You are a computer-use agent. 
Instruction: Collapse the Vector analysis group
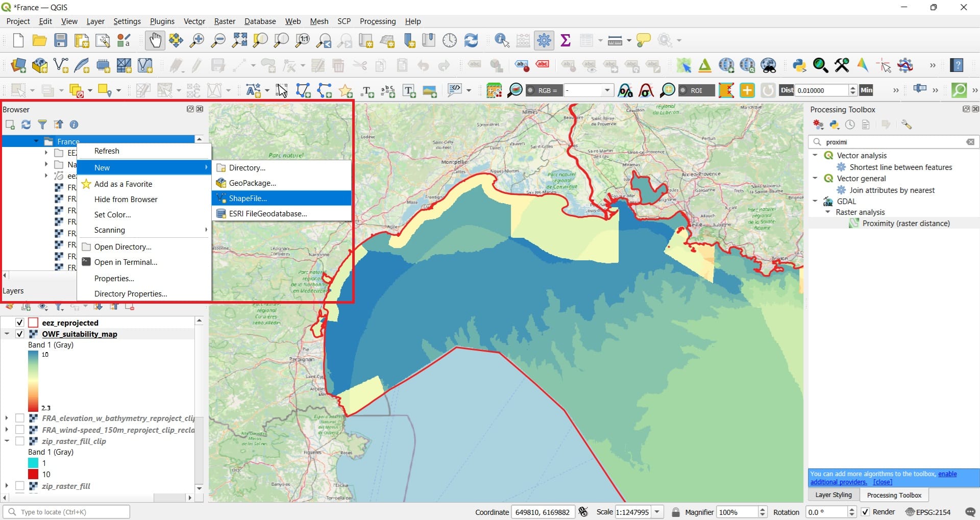click(815, 155)
